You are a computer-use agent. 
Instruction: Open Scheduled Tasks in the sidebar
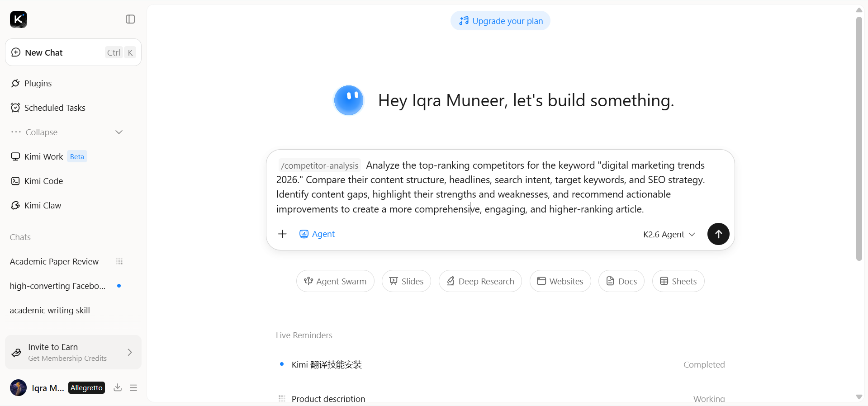[48, 108]
